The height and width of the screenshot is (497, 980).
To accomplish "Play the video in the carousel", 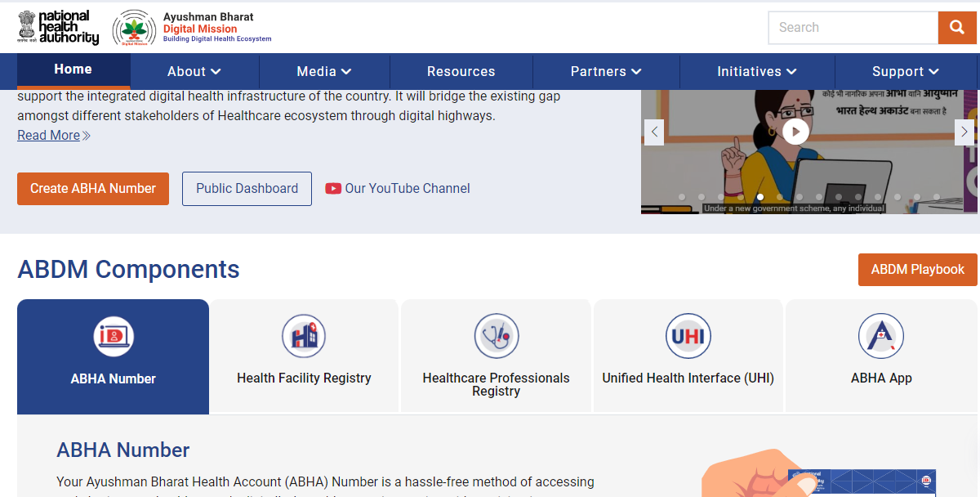I will (795, 131).
